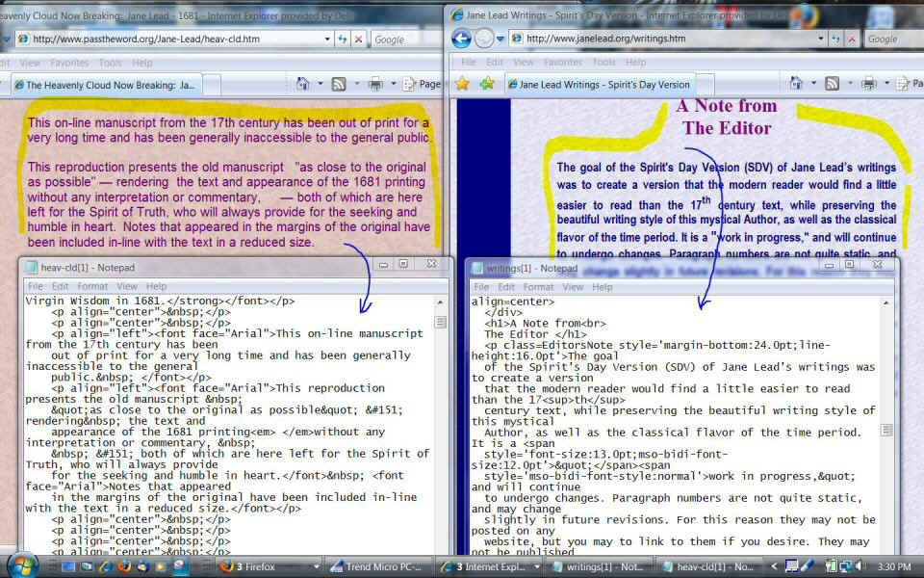Open Internet Explorer group taskbar button
This screenshot has width=924, height=578.
pos(491,566)
